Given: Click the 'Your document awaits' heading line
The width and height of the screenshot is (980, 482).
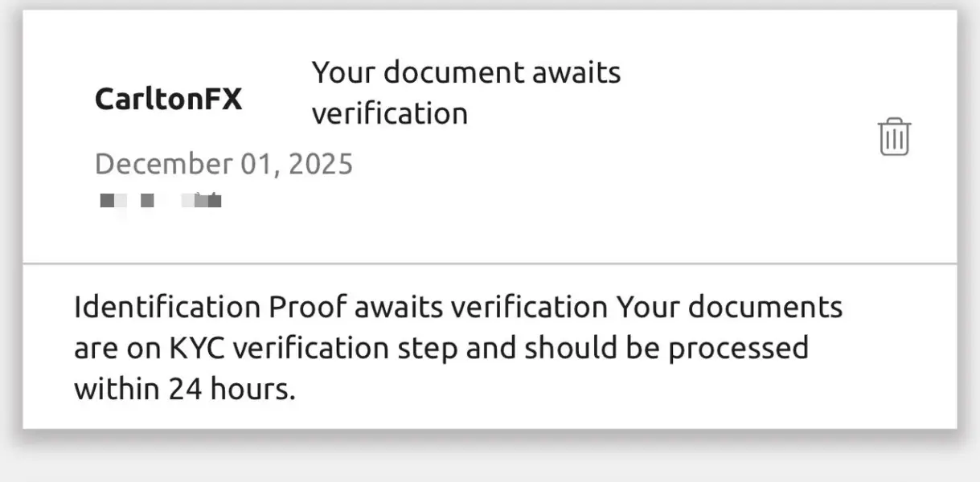Looking at the screenshot, I should click(x=465, y=72).
